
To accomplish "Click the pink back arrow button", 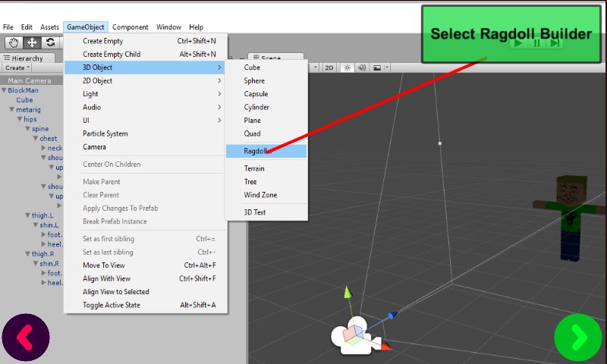I will [26, 337].
